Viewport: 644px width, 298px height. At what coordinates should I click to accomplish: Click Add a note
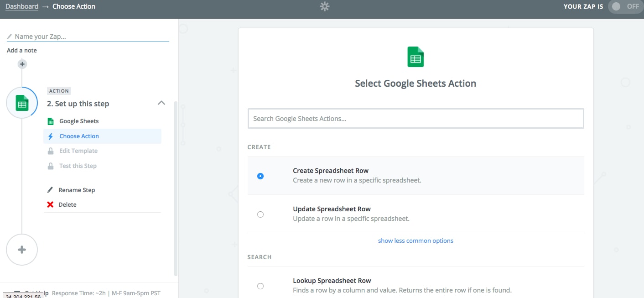[x=22, y=50]
